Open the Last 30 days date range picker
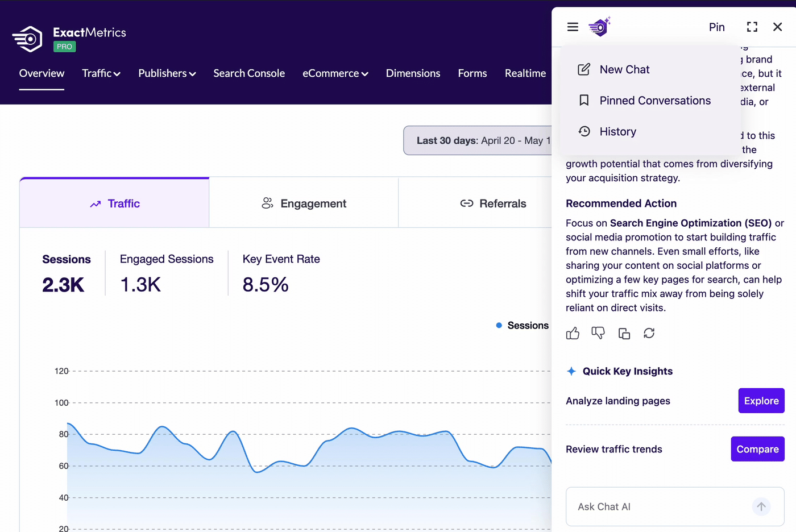 (478, 140)
